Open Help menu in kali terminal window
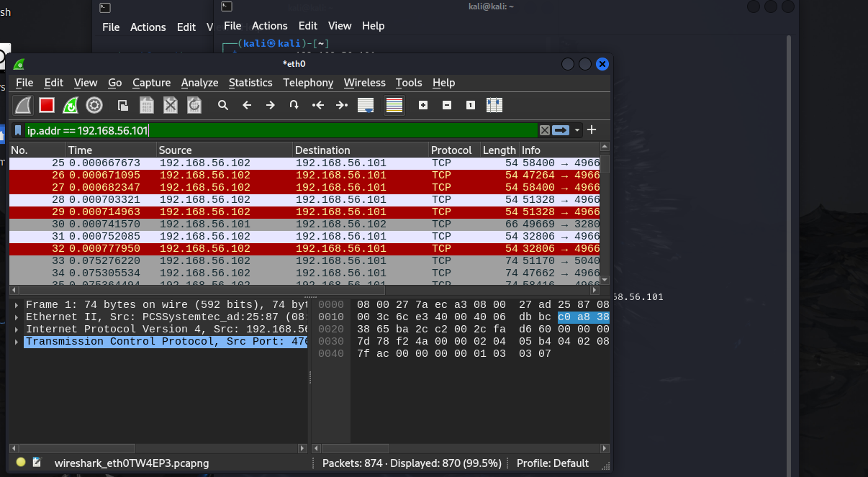 373,25
